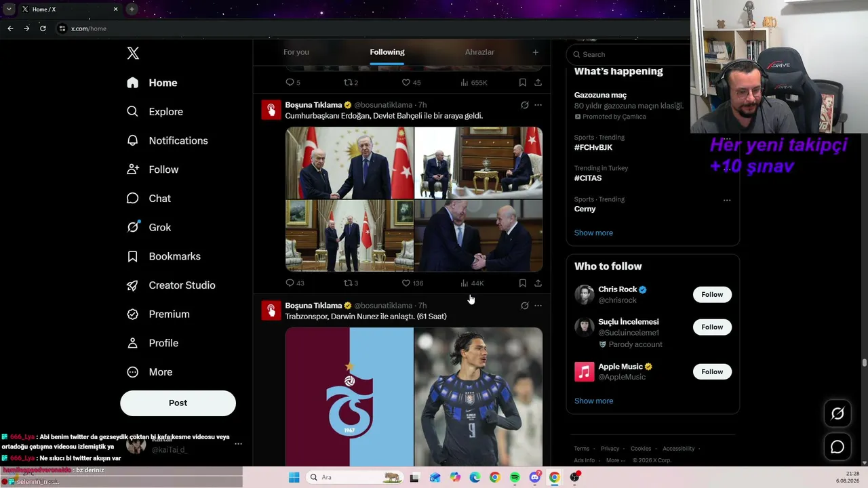This screenshot has height=488, width=868.
Task: Bookmark the Erdoğan Bahçeli post
Action: (522, 283)
